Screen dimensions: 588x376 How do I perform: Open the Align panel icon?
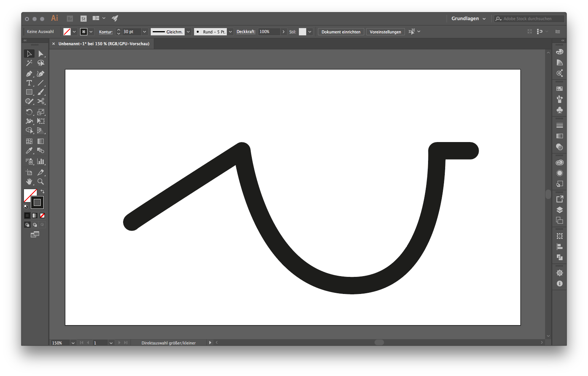point(560,246)
